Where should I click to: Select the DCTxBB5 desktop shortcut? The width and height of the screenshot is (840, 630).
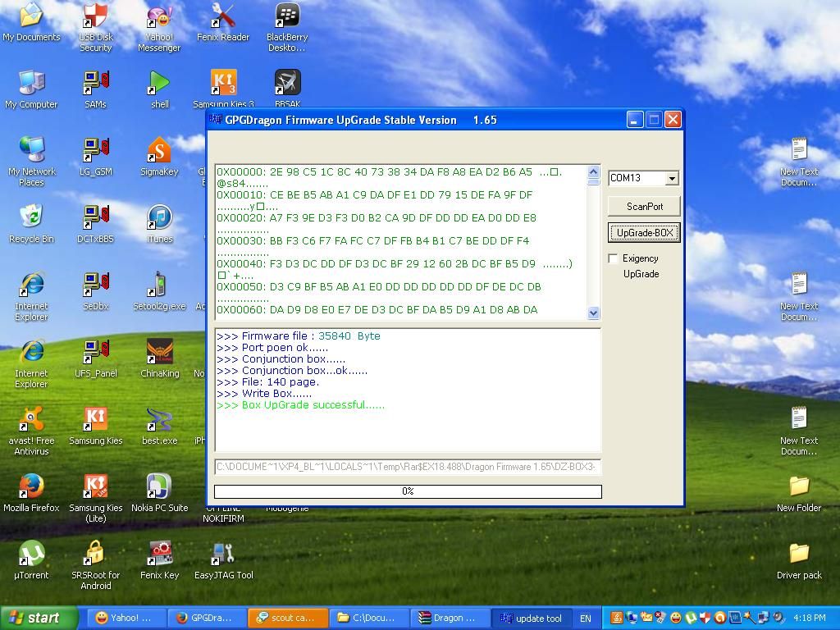point(95,224)
